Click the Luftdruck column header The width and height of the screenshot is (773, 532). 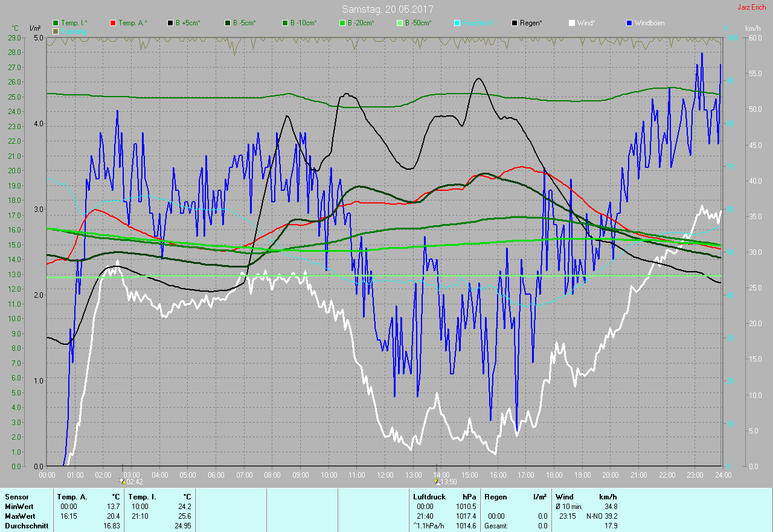(x=429, y=497)
